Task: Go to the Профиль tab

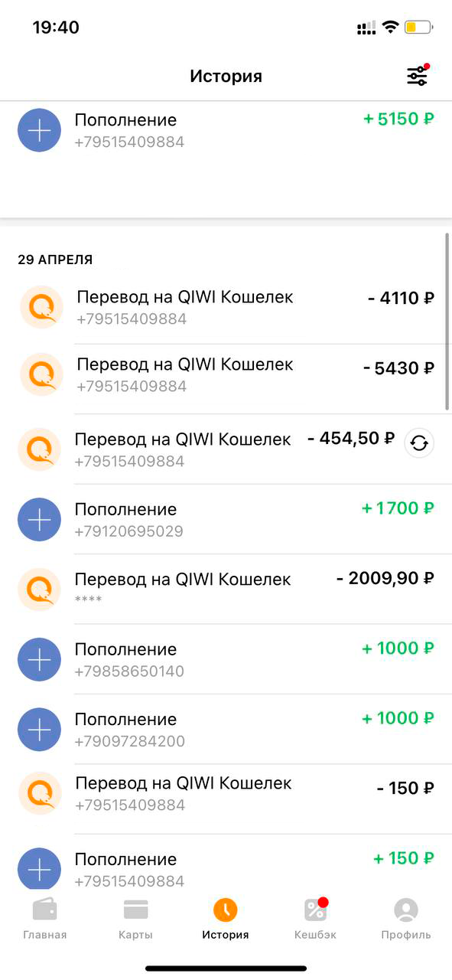Action: pos(406,919)
